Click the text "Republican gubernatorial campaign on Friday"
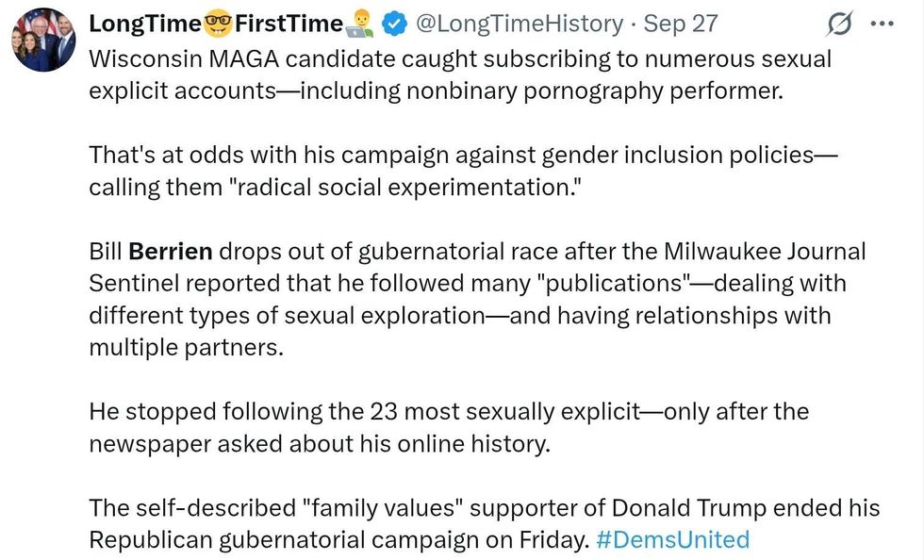924x560 pixels. point(338,539)
